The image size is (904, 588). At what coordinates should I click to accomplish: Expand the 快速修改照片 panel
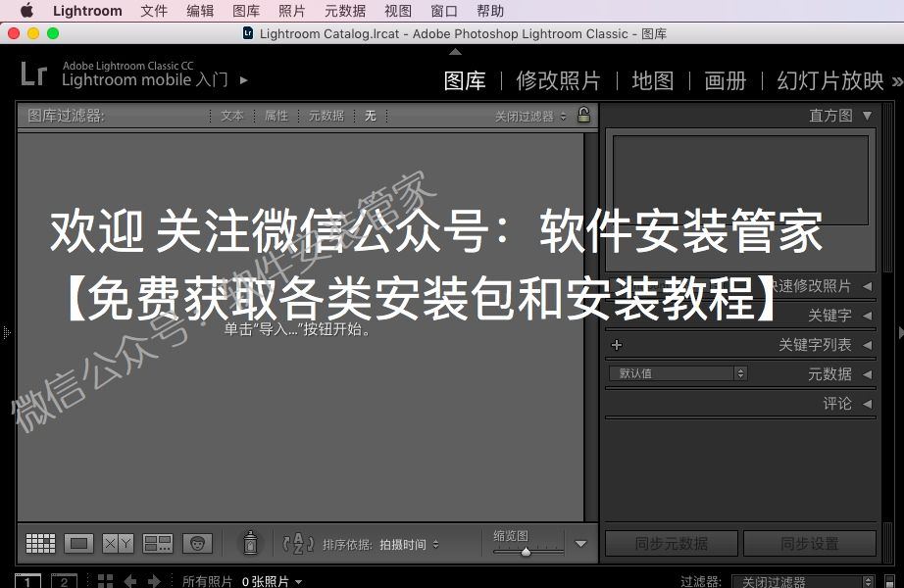pos(867,286)
